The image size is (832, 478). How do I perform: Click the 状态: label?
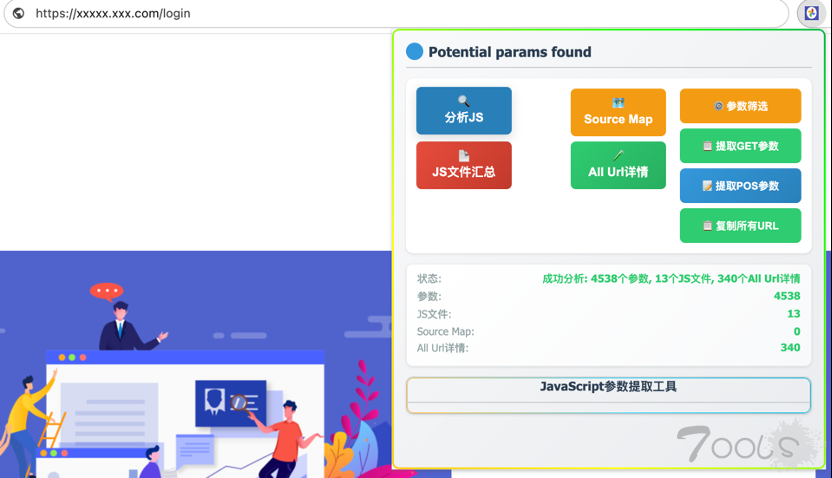click(x=429, y=279)
